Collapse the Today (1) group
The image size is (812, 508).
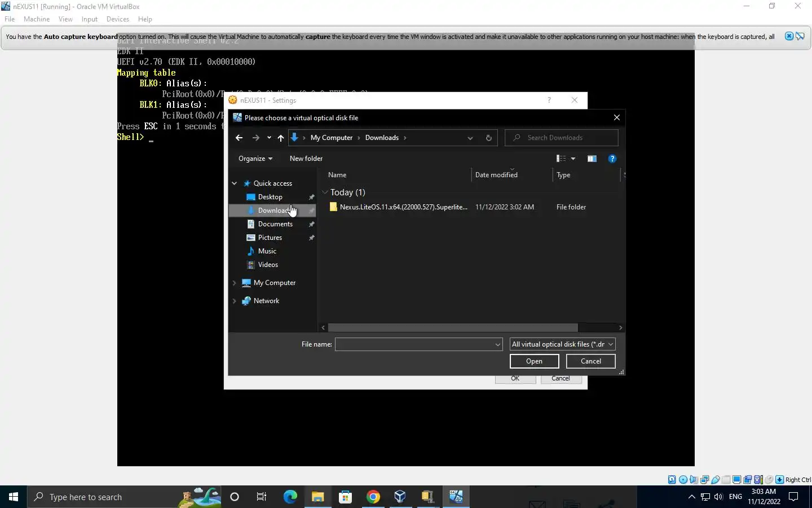click(325, 192)
